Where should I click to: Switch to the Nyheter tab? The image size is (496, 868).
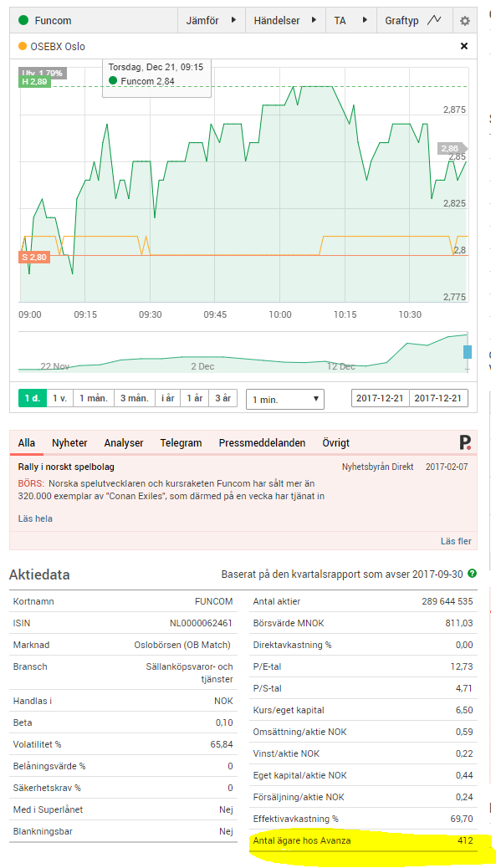point(69,443)
